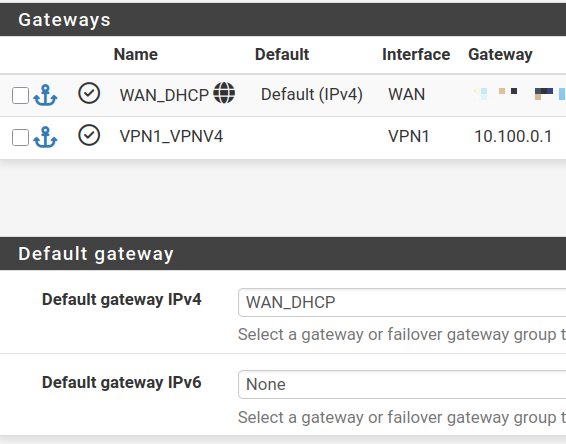Tick the checkbox for the VPN1_VPNV4 gateway
566x444 pixels.
pyautogui.click(x=20, y=138)
